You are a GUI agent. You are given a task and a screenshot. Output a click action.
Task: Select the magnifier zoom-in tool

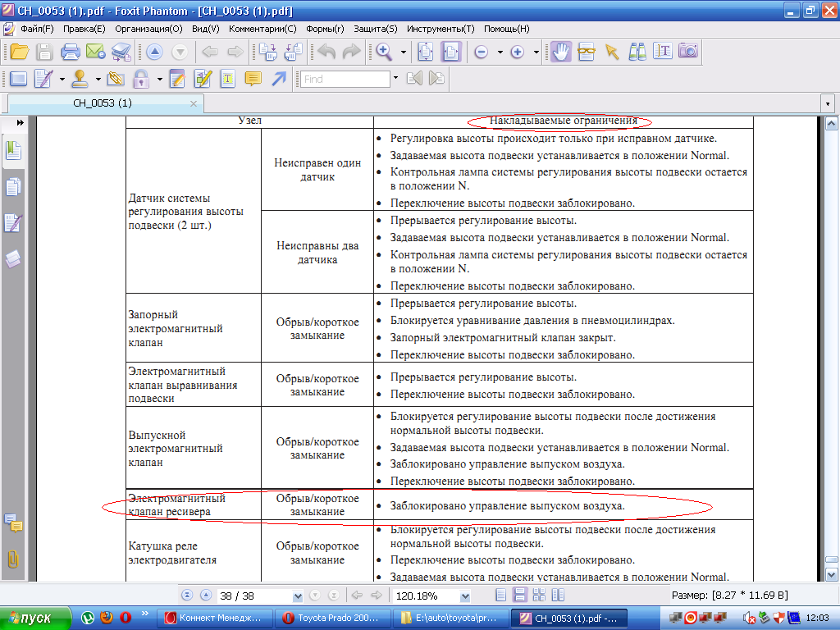coord(384,52)
